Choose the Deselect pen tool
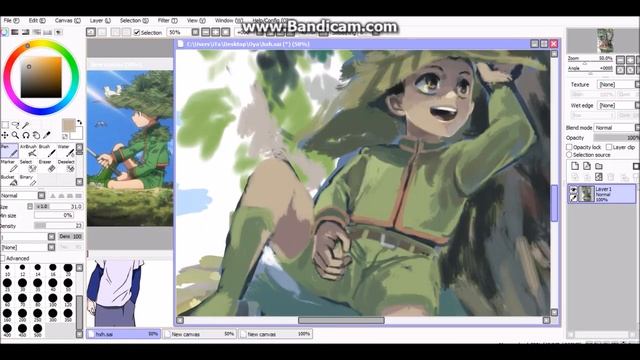 66,166
